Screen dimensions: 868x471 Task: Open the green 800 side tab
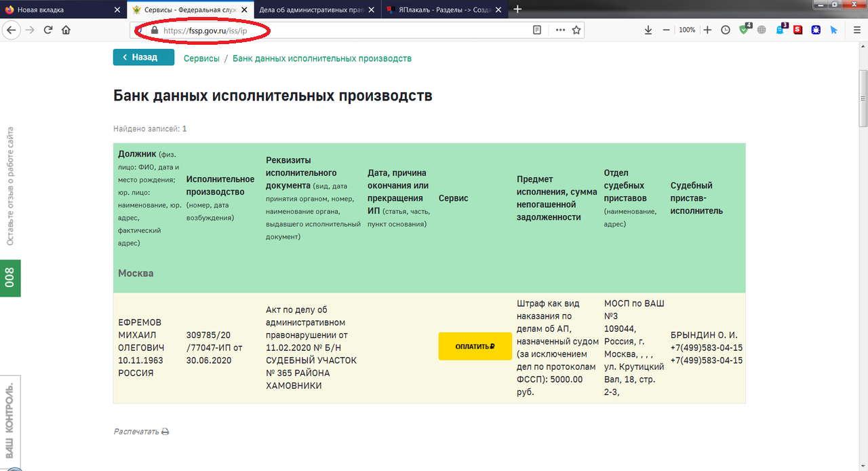coord(10,278)
